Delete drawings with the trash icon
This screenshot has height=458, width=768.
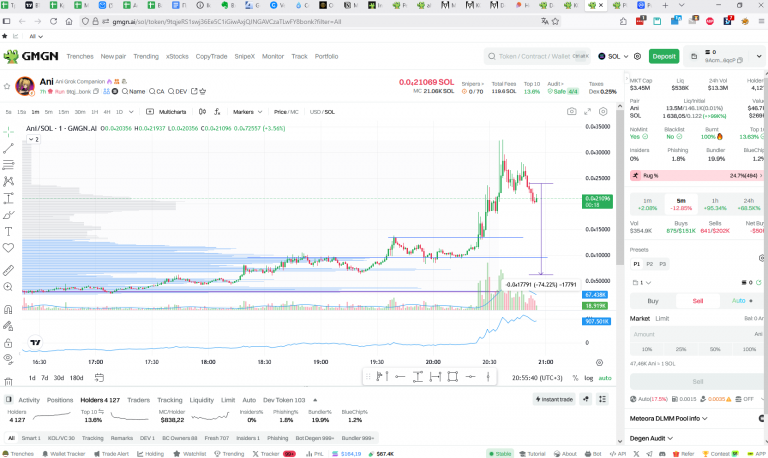pos(8,381)
